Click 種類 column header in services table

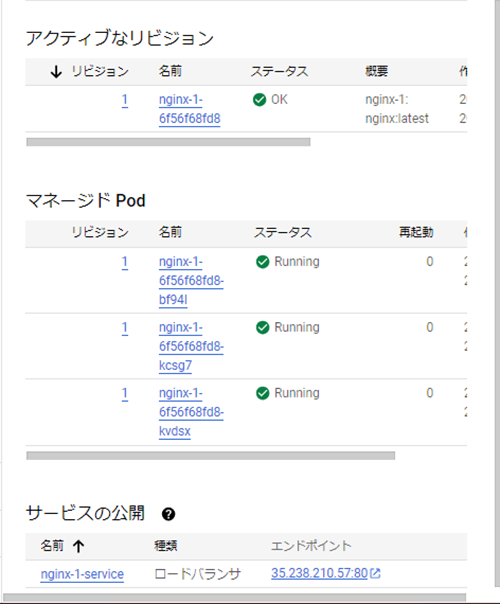tap(166, 546)
